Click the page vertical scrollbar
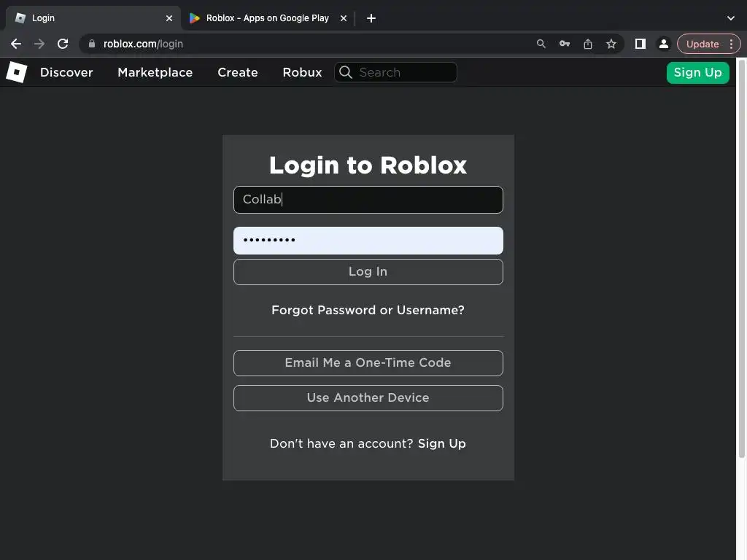The image size is (747, 560). (x=741, y=260)
